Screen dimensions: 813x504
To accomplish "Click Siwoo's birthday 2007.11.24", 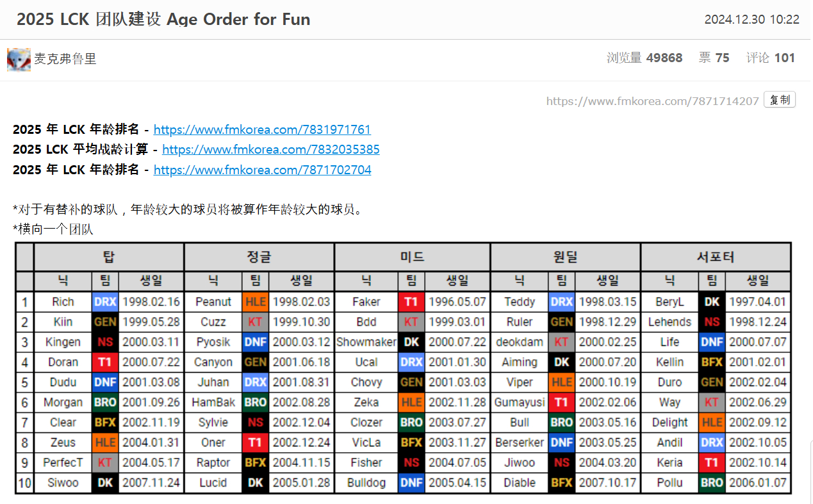I will [x=151, y=483].
